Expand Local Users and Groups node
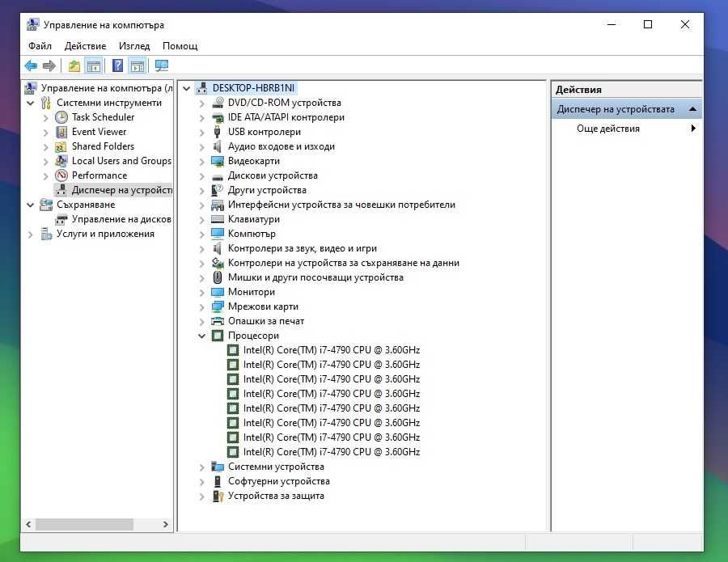This screenshot has height=562, width=728. 46,161
